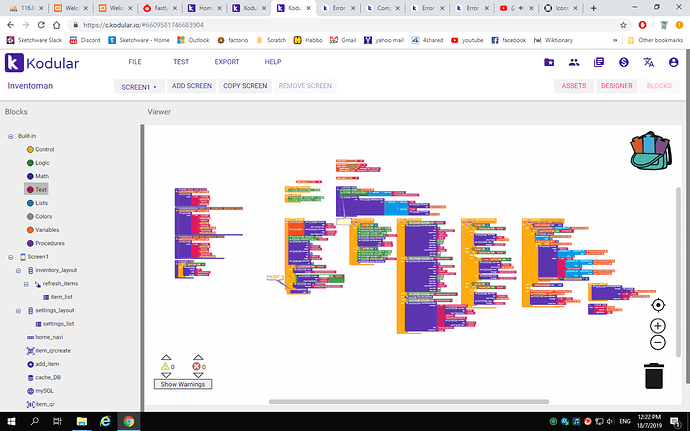Go to previous warning arrow
Image resolution: width=690 pixels, height=431 pixels.
(166, 357)
